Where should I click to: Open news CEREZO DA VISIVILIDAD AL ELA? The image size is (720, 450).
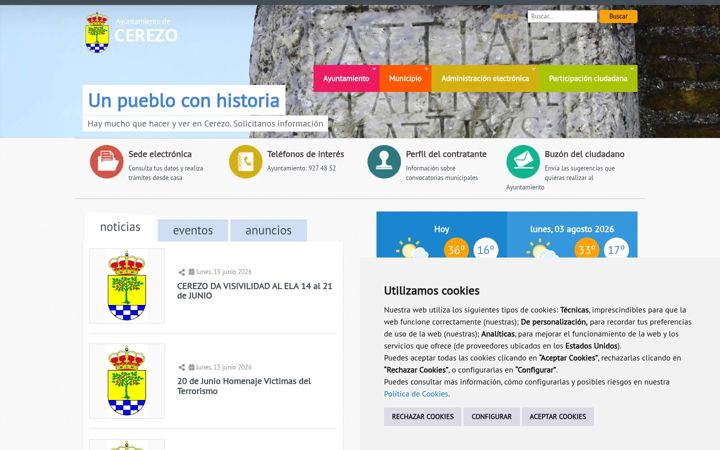pos(254,291)
